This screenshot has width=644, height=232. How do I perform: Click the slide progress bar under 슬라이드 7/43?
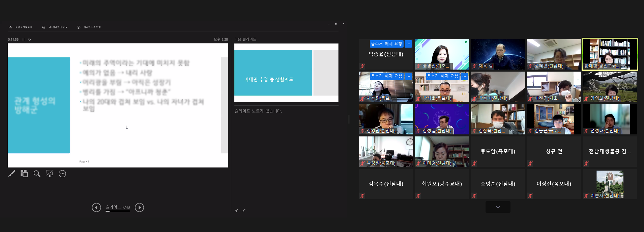118,211
